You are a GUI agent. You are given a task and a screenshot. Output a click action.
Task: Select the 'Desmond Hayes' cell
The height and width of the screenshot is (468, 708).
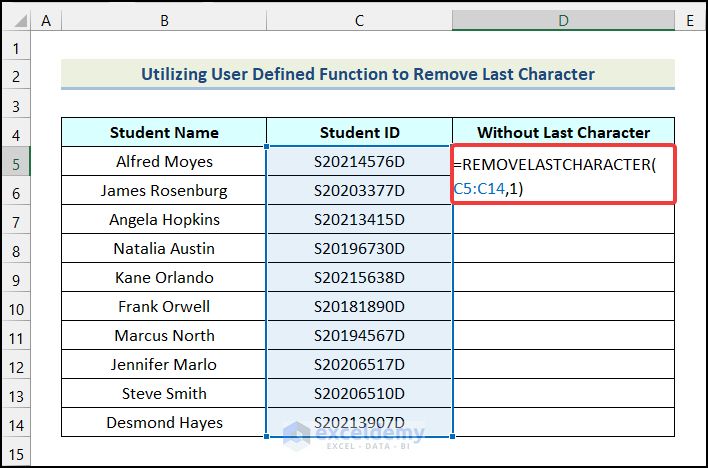(x=164, y=422)
